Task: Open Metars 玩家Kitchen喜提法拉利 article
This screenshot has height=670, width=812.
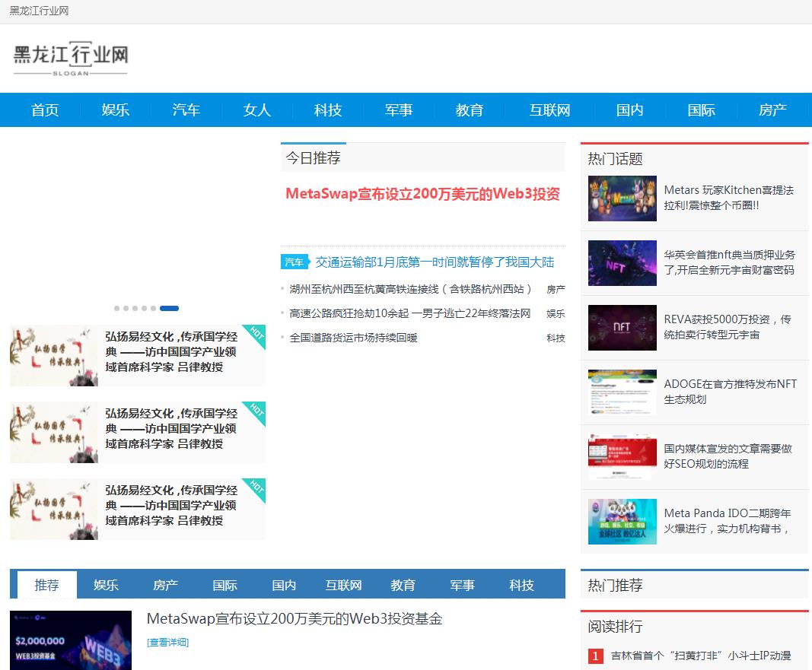Action: 729,198
